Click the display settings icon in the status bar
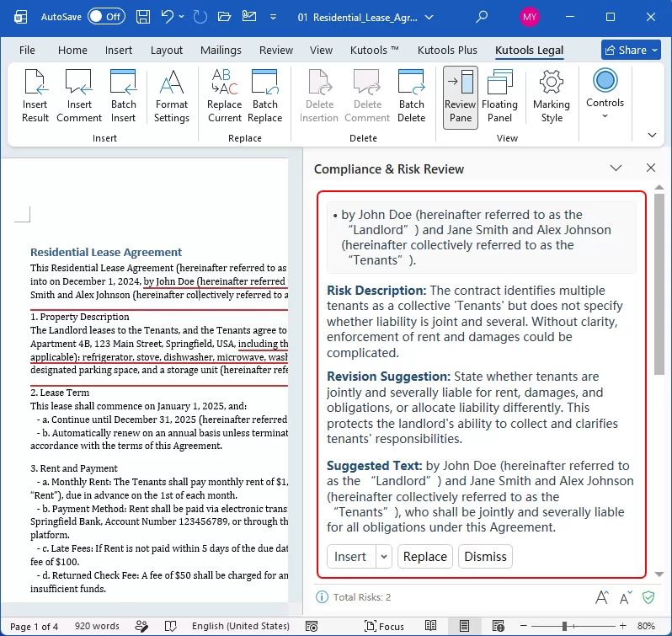 pyautogui.click(x=312, y=626)
